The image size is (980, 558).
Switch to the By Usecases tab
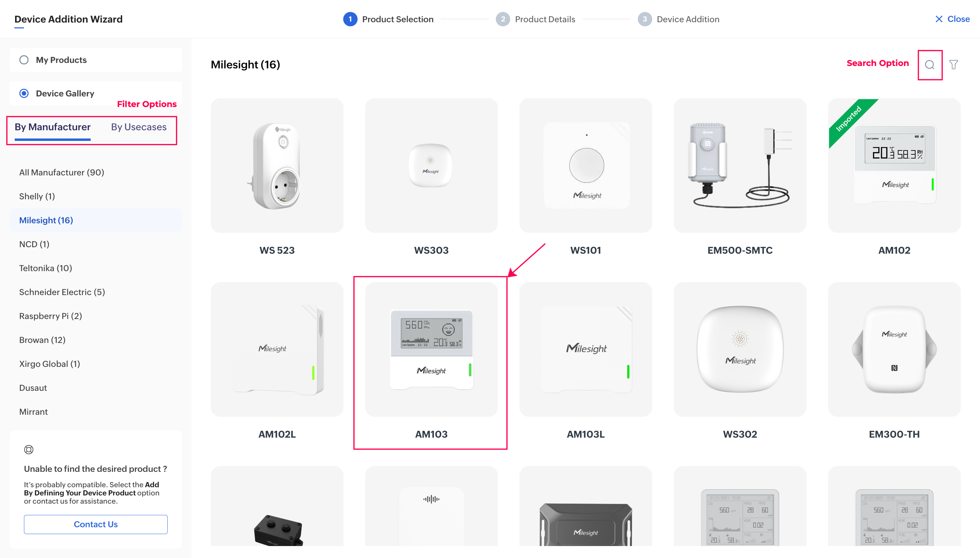pos(139,127)
